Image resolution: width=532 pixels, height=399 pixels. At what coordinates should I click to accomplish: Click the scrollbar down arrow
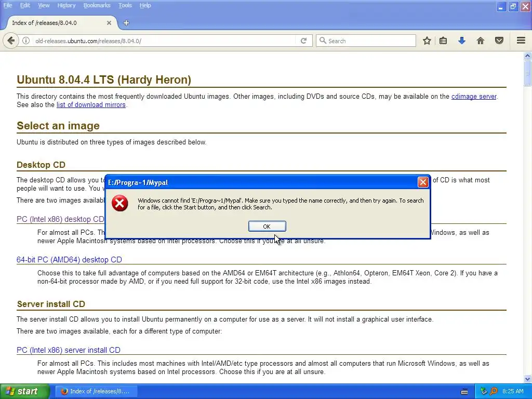527,379
